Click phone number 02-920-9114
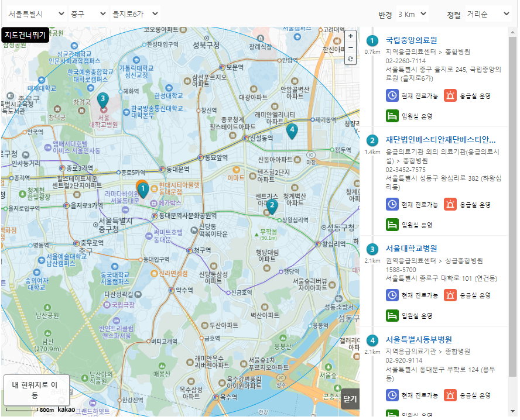 (x=404, y=360)
